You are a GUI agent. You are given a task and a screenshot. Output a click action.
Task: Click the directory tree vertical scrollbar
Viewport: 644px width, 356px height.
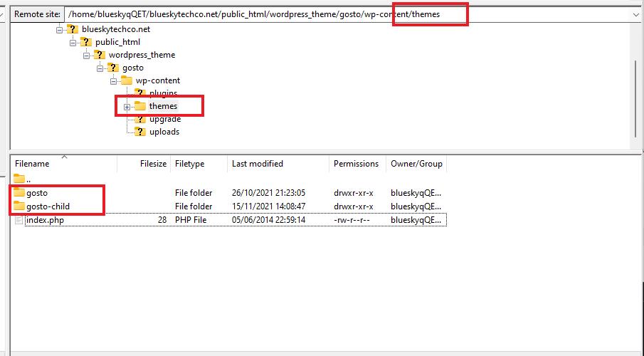[x=635, y=99]
